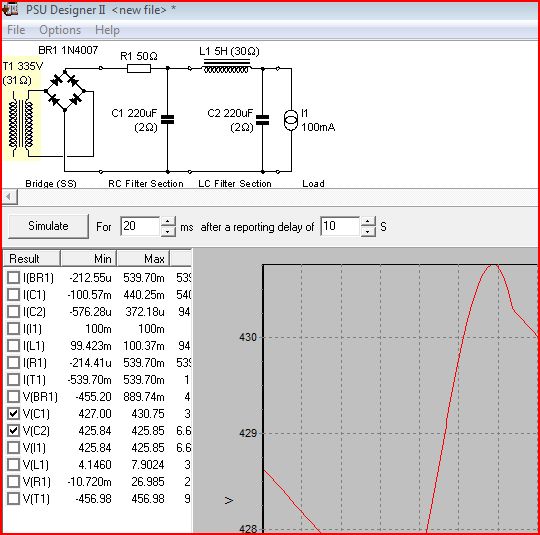
Task: Click the Min column header
Action: [x=89, y=259]
